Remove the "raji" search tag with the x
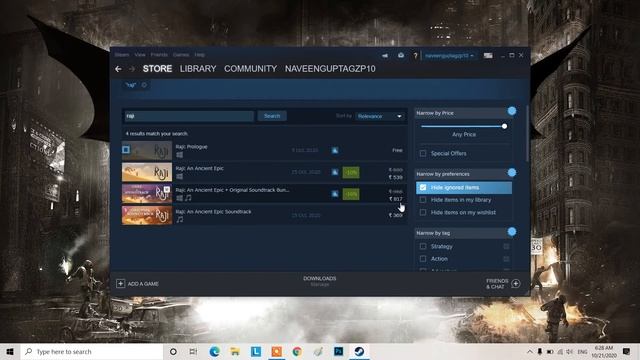Viewport: 640px width, 360px height. coord(144,85)
